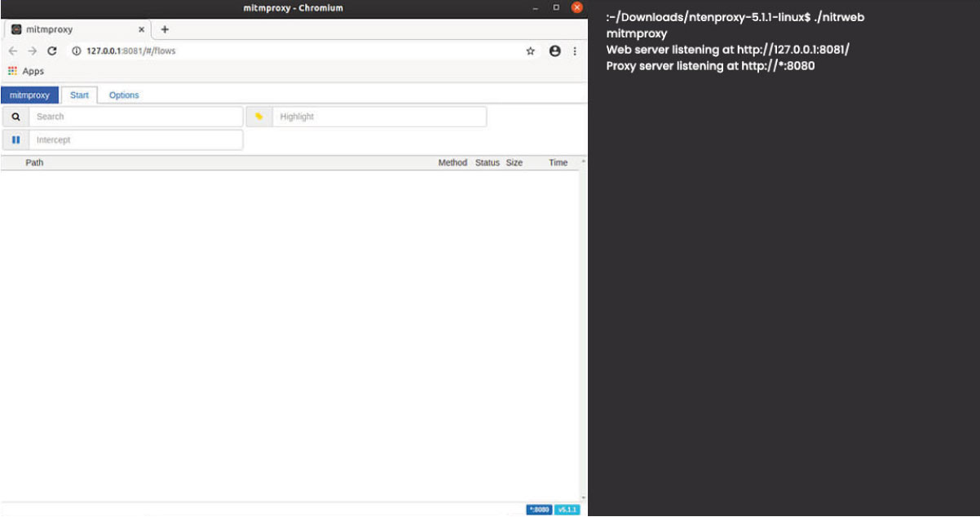This screenshot has width=980, height=517.
Task: Click the browser back arrow
Action: click(x=13, y=51)
